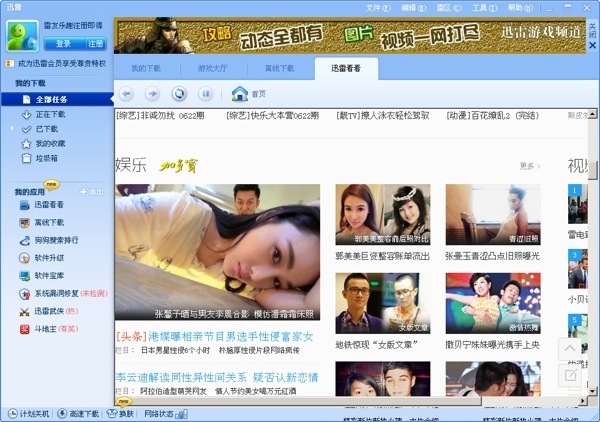Screen dimensions: 600x422
Task: Open the 工具 menu
Action: click(485, 8)
